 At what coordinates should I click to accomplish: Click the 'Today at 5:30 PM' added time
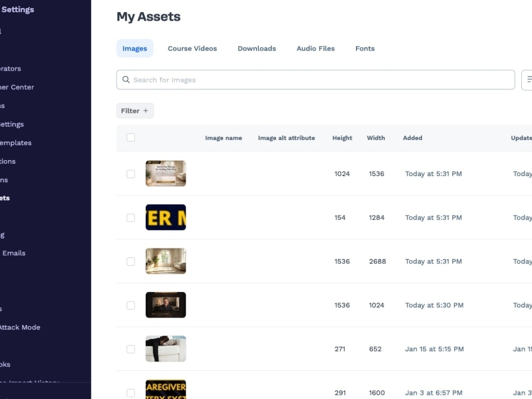tap(434, 305)
